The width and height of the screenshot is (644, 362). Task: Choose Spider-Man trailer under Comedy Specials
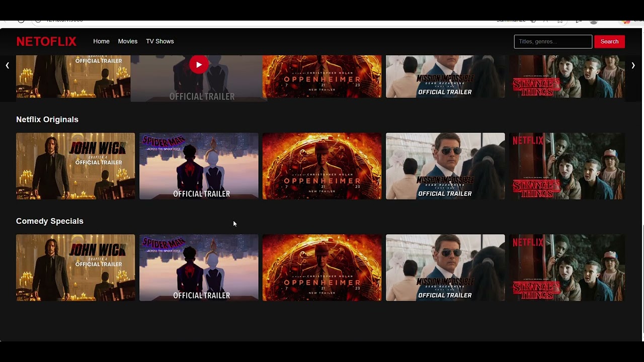point(199,267)
